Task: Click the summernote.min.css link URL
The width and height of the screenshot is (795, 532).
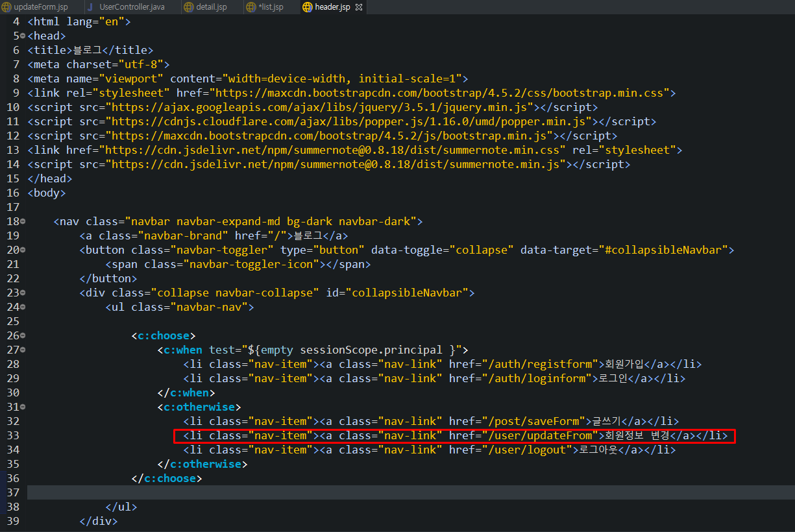Action: point(332,150)
